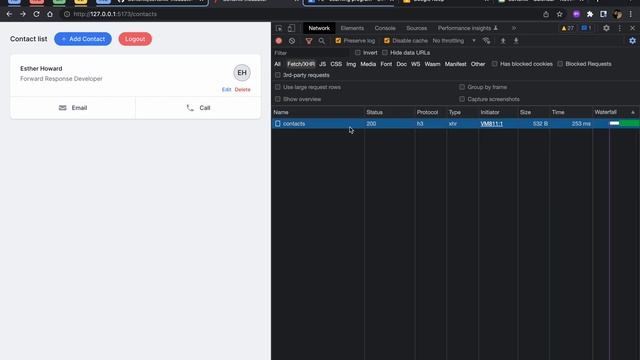Screen dimensions: 640x360
Task: Filter requests by CSS type
Action: [336, 64]
